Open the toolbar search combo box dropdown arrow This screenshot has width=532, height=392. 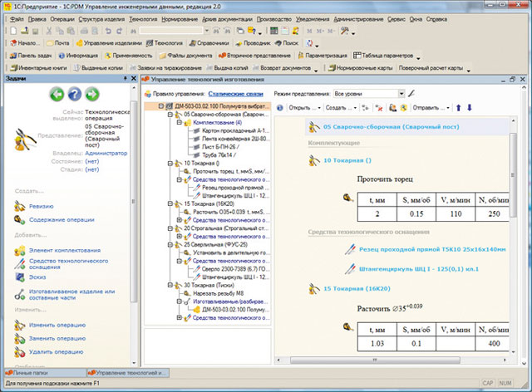(207, 31)
